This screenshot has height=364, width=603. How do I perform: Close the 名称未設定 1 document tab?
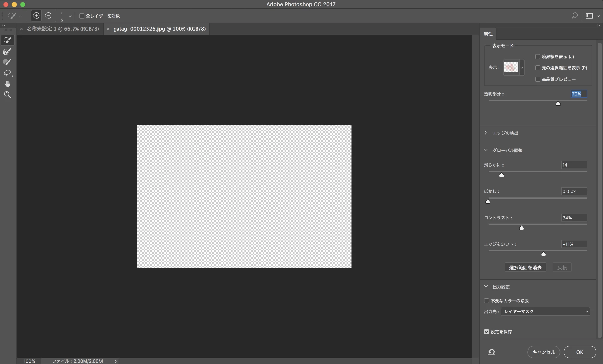(21, 29)
